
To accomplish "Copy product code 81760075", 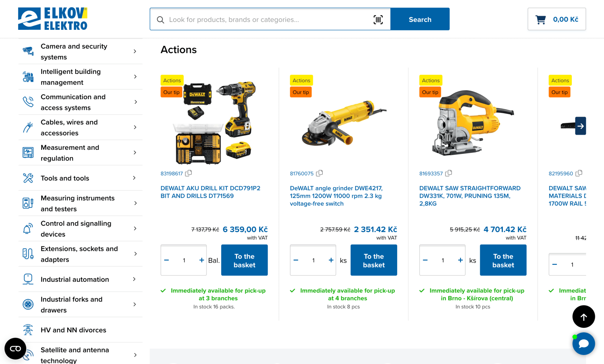I will coord(319,173).
